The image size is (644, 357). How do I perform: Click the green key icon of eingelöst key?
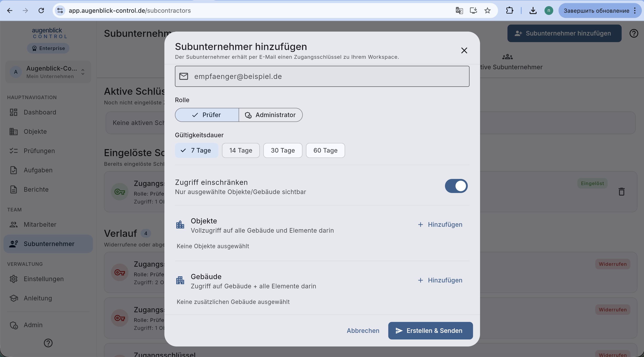[119, 192]
